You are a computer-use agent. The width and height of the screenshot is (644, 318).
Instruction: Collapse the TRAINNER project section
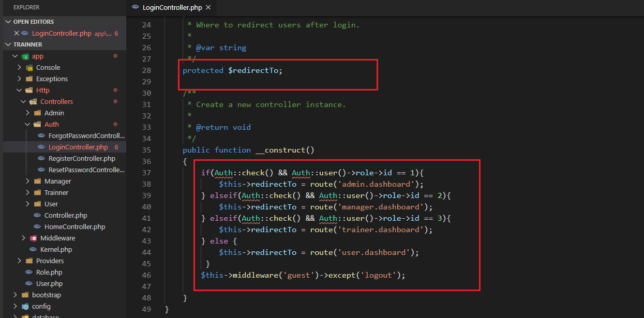click(8, 44)
